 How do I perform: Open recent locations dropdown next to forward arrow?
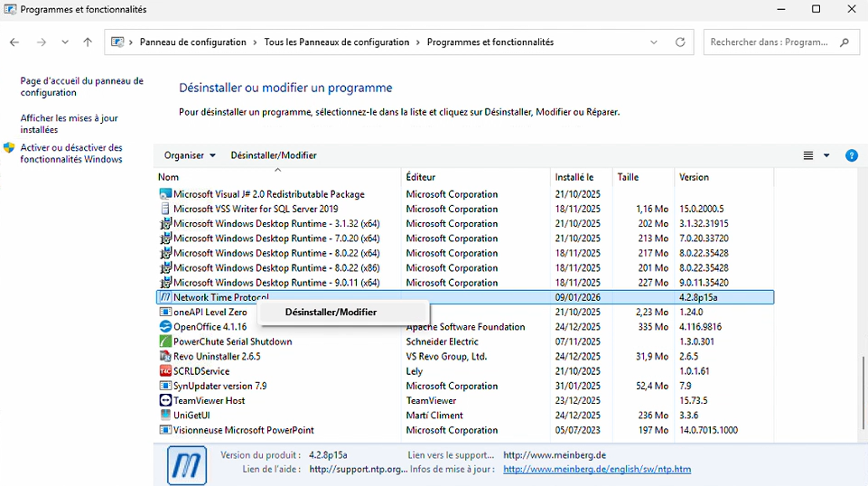65,42
